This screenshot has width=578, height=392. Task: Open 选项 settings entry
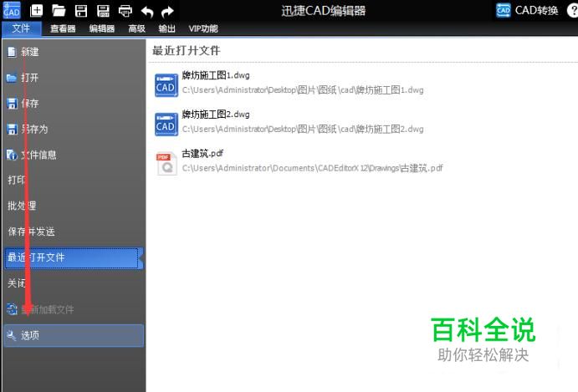(74, 335)
